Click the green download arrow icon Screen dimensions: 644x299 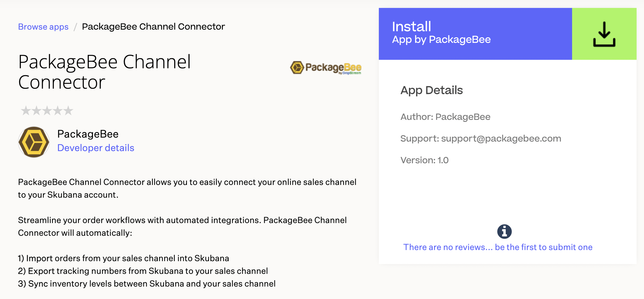[604, 34]
